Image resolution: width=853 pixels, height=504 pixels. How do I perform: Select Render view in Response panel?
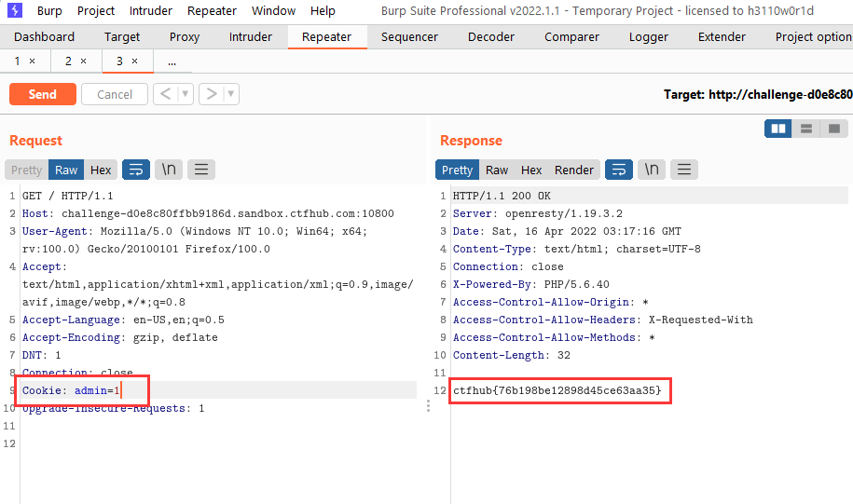click(x=574, y=170)
